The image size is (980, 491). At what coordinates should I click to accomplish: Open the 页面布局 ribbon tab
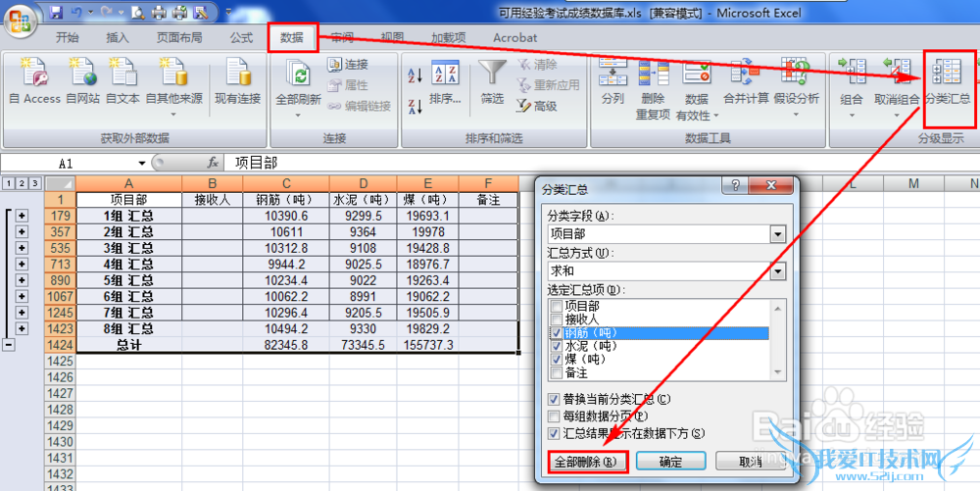coord(179,38)
